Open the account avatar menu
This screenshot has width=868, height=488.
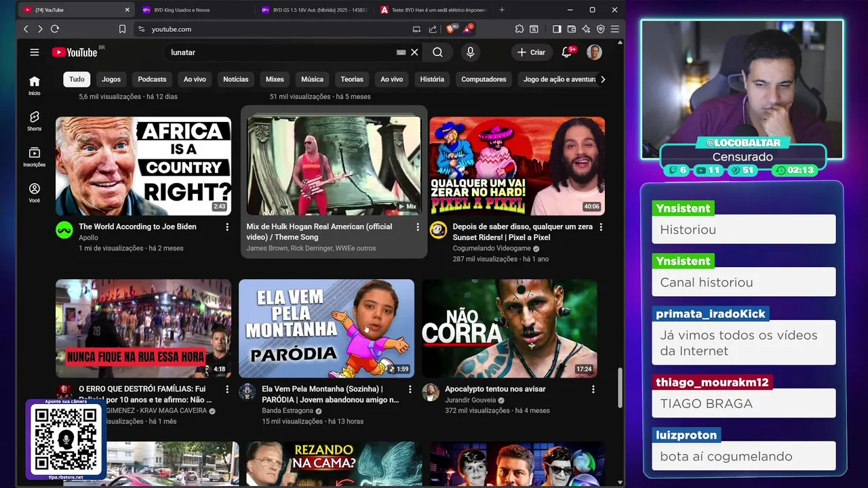[x=594, y=52]
